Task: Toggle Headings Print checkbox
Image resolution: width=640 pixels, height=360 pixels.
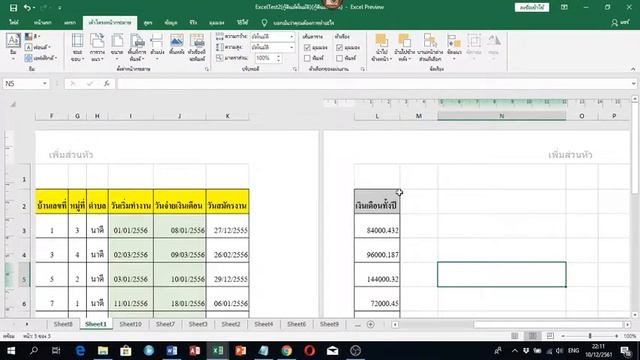Action: [x=339, y=58]
